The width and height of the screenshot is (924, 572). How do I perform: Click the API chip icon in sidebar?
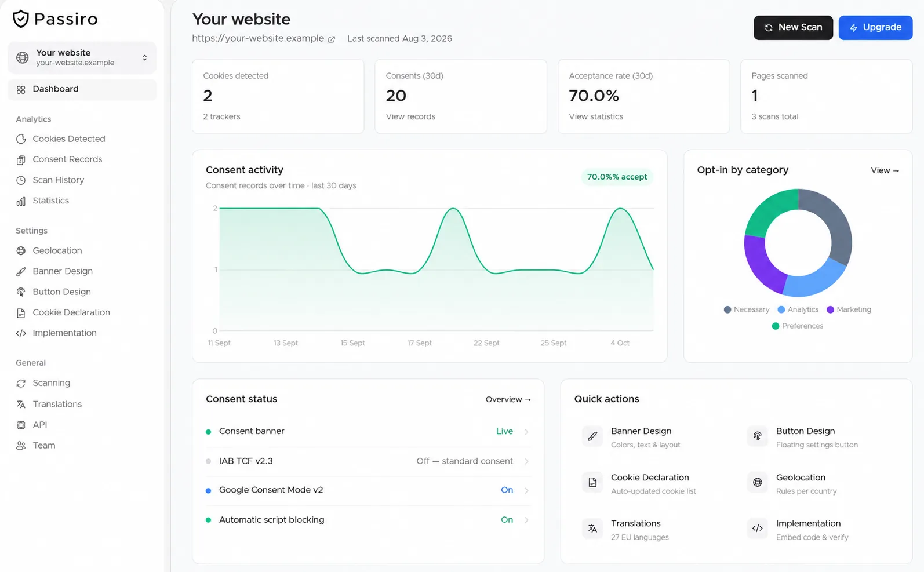tap(21, 425)
